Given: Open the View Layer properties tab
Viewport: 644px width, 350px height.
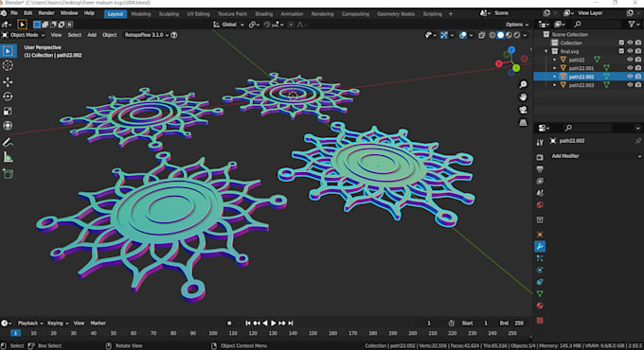Looking at the screenshot, I should [x=540, y=181].
